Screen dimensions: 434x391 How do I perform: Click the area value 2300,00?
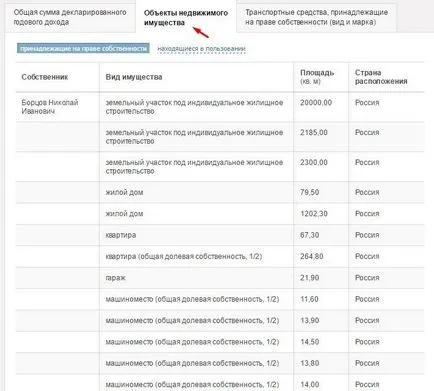tap(314, 162)
